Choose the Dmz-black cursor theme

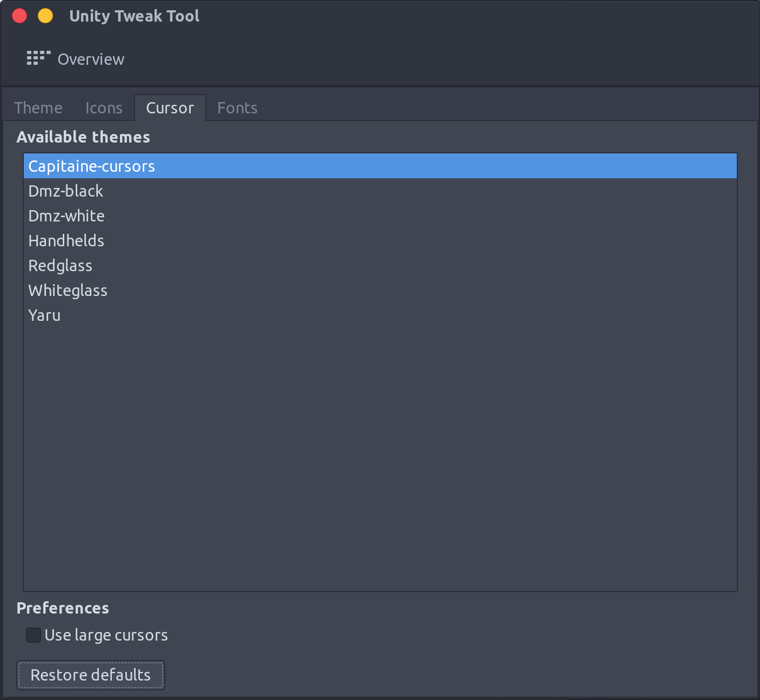click(380, 191)
